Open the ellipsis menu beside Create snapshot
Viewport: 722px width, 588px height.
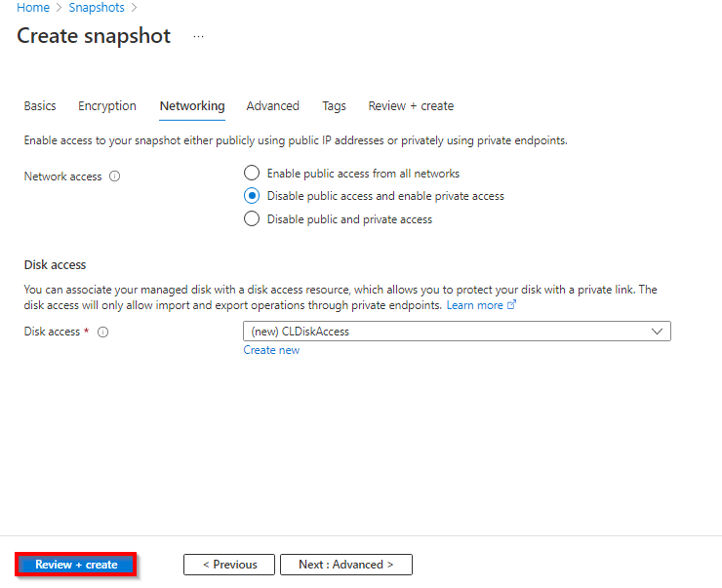[x=198, y=36]
